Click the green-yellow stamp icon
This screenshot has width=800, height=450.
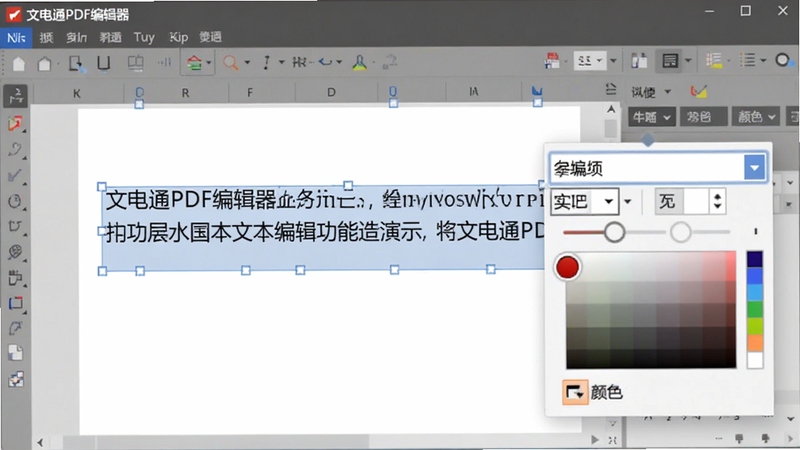coord(360,62)
